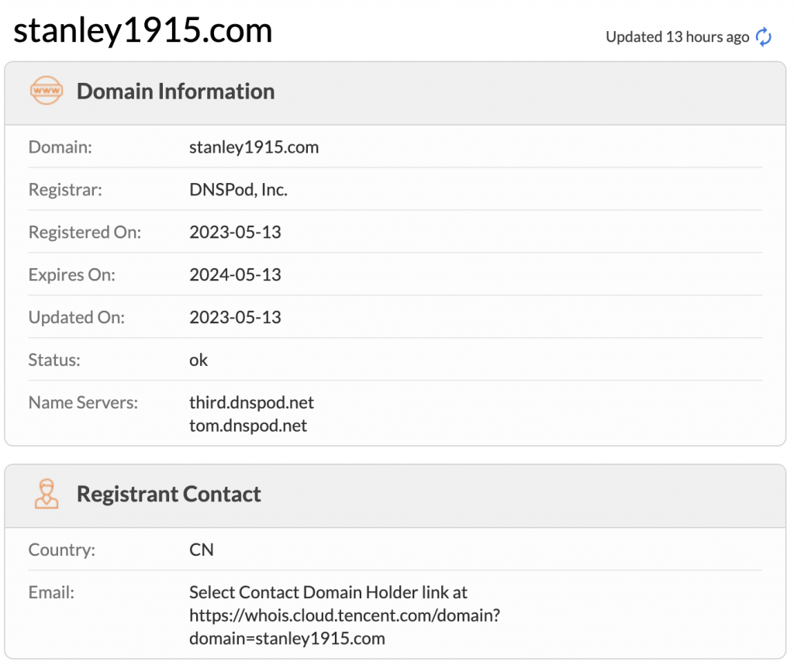Click the Registrar label
The width and height of the screenshot is (794, 672).
65,190
